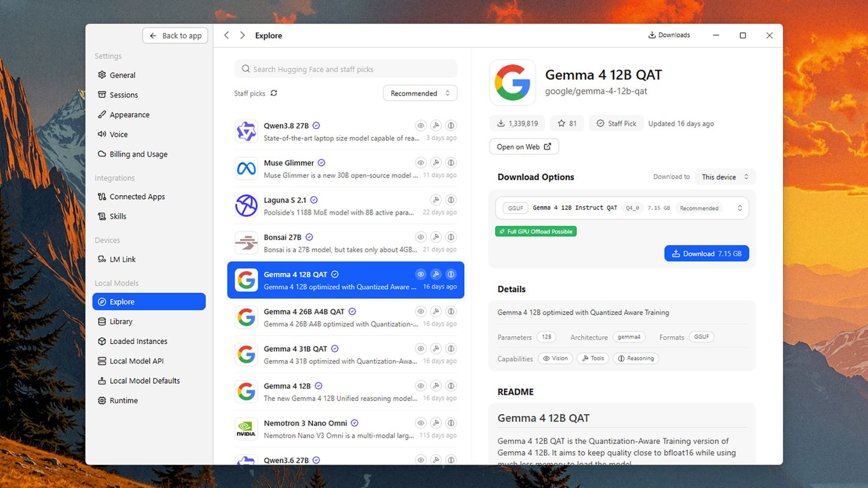Open Sessions settings

pos(149,95)
